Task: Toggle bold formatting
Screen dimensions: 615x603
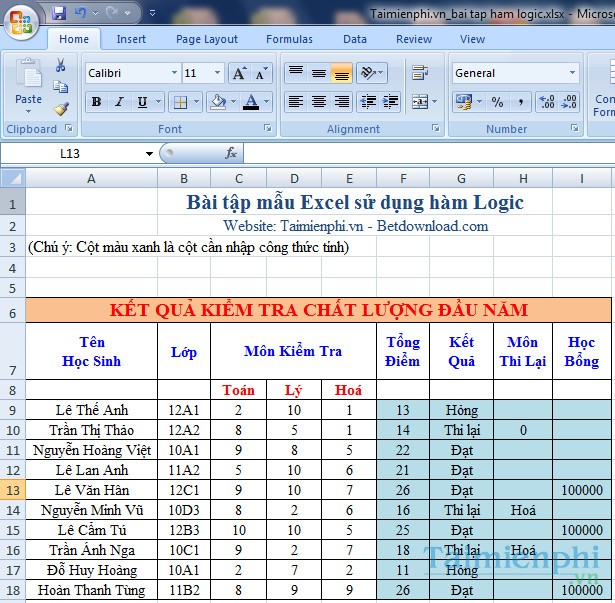Action: click(96, 102)
